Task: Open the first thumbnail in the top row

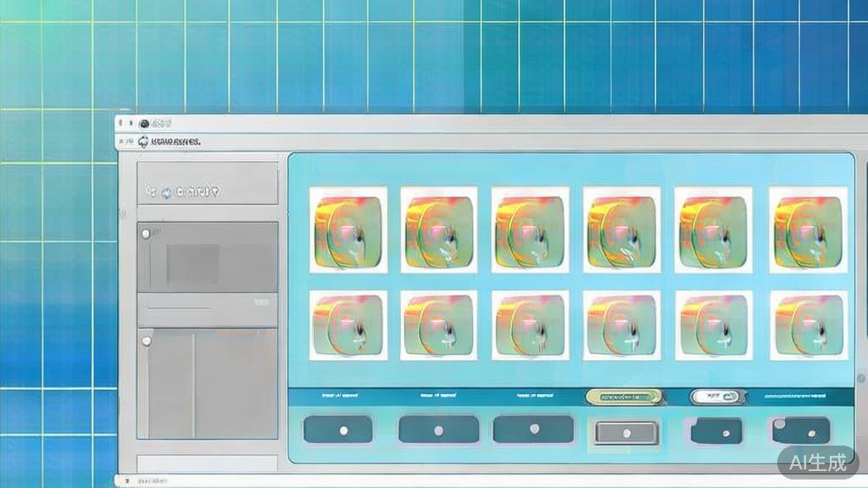Action: click(348, 230)
